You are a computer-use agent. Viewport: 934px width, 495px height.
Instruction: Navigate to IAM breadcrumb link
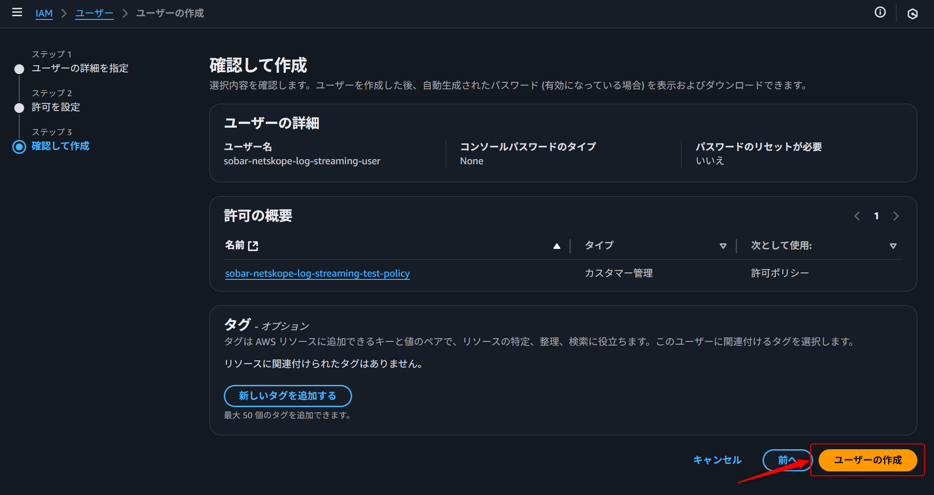click(x=44, y=13)
